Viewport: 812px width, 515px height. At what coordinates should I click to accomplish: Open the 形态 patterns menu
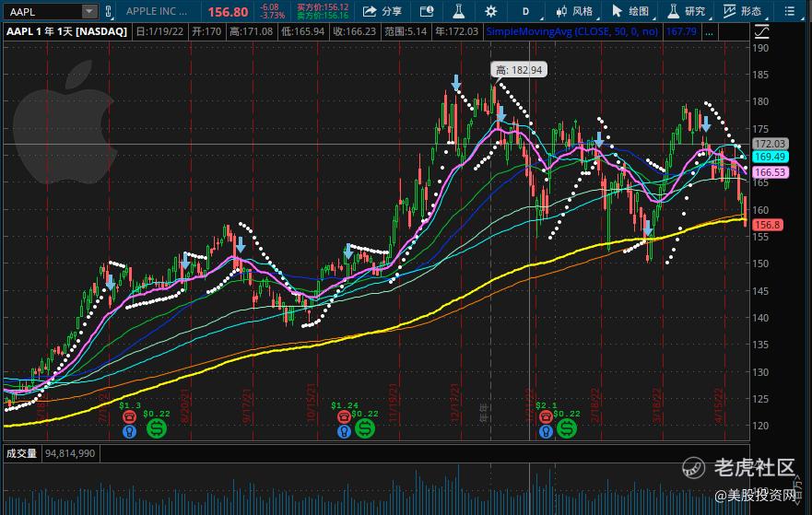(743, 11)
